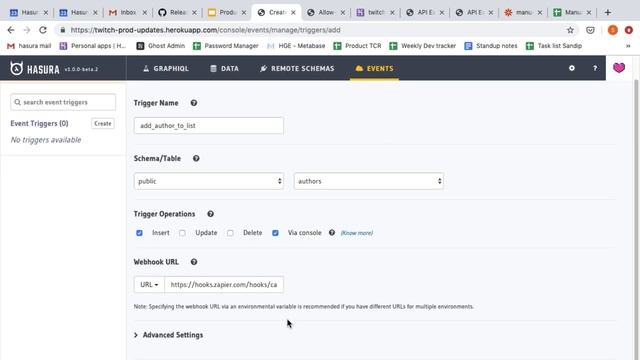Open the hasura mail bookmark
Screen dimensions: 640x360
coord(29,46)
